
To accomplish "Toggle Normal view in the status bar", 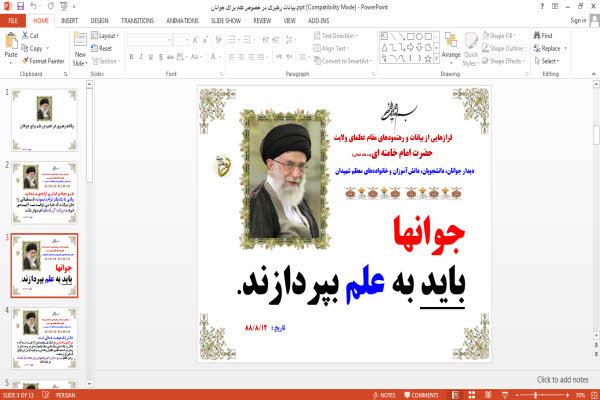I will coord(455,395).
